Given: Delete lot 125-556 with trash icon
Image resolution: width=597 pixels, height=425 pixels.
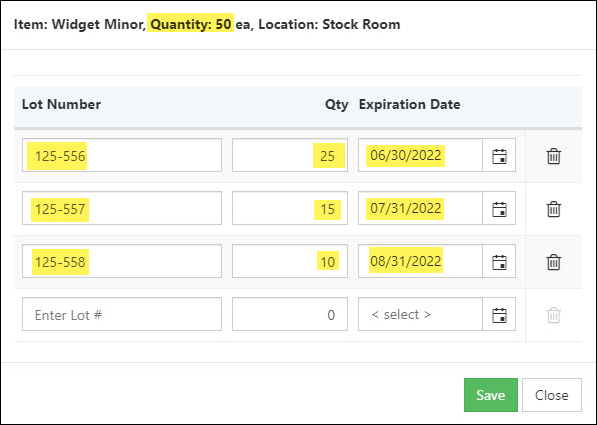Looking at the screenshot, I should 554,156.
